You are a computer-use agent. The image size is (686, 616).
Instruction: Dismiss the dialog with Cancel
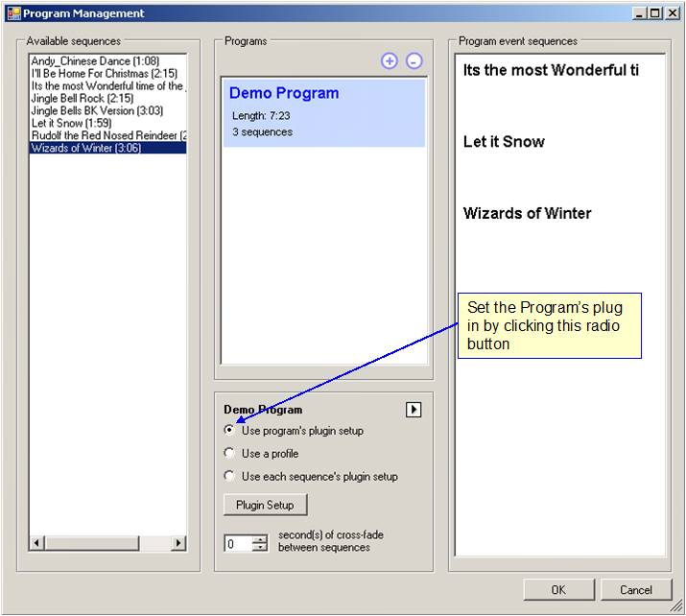[x=636, y=590]
